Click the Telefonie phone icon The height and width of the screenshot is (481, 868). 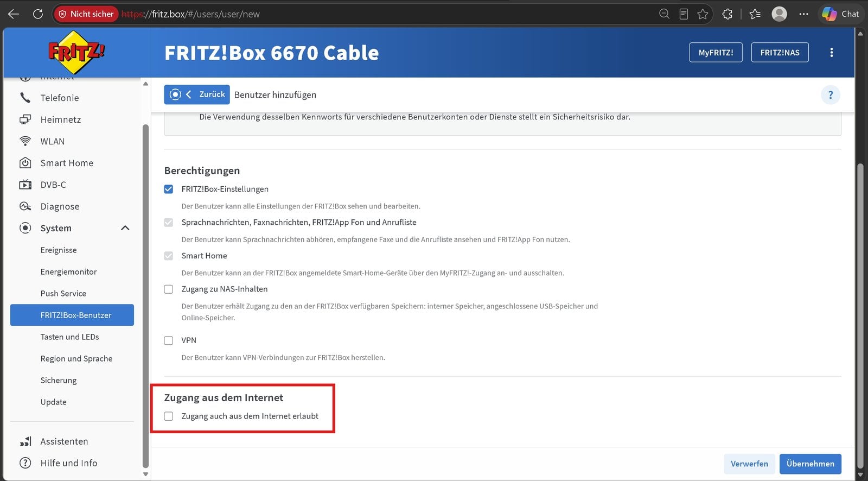point(25,98)
